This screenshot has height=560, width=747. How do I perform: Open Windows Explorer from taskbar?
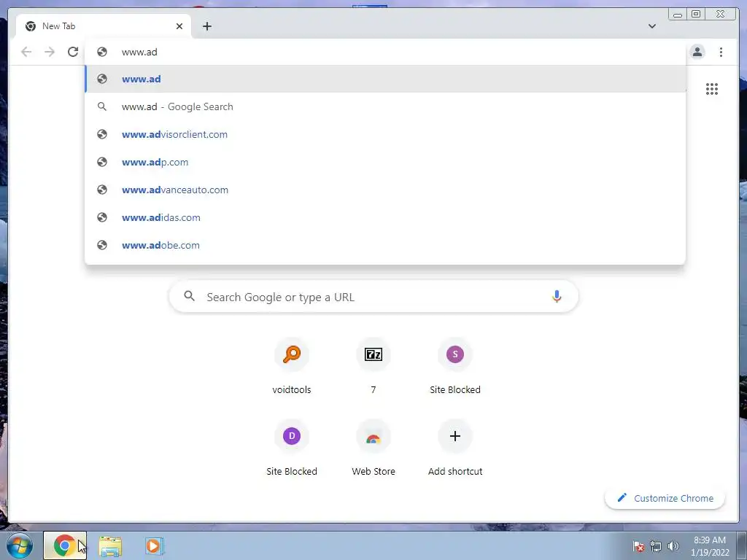[x=110, y=545]
